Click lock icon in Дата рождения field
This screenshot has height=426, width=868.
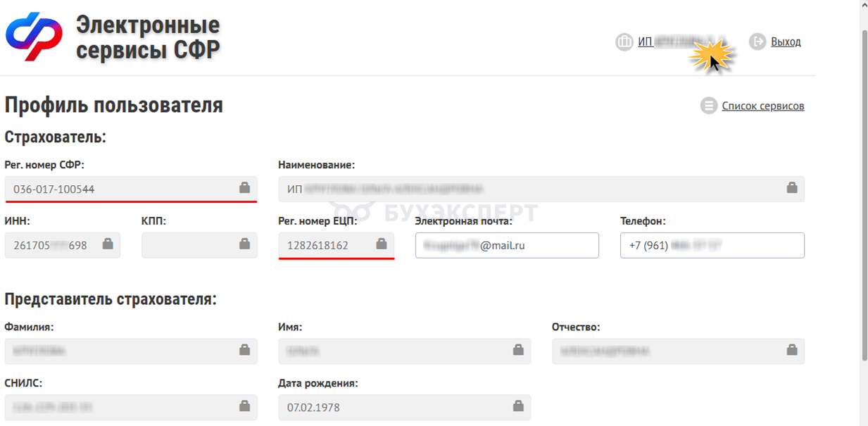(518, 406)
